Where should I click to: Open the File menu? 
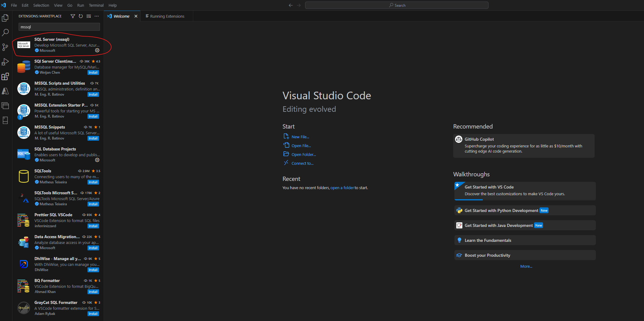(14, 5)
